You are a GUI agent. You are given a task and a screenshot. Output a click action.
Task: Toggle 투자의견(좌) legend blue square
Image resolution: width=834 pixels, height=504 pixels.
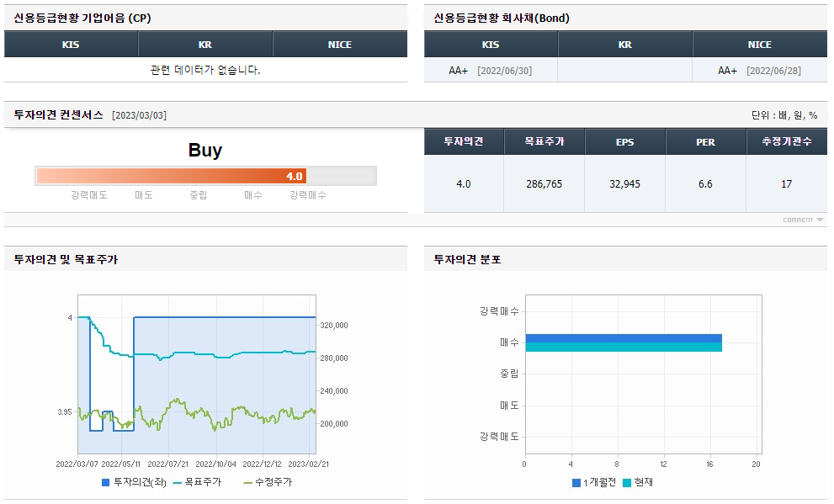(x=105, y=482)
